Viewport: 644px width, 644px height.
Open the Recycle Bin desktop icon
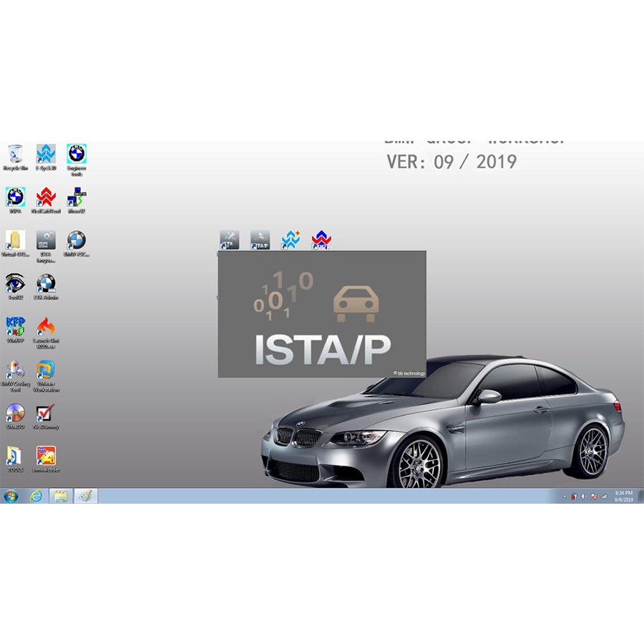coord(15,157)
